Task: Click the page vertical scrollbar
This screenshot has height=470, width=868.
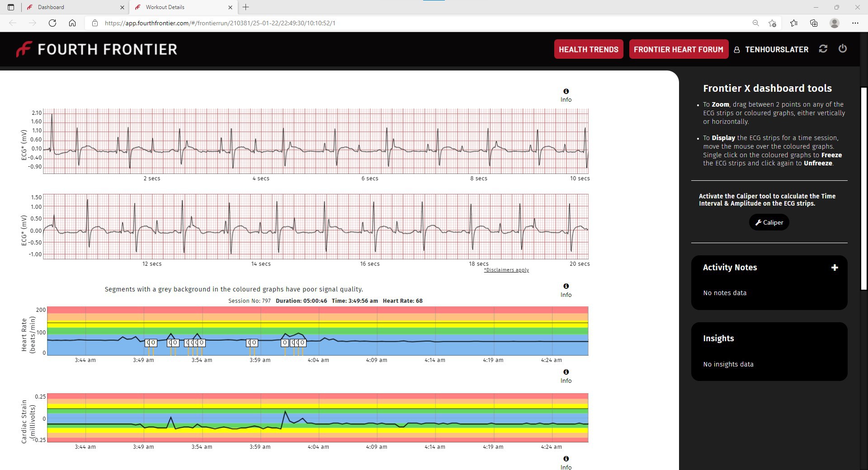Action: coord(863,188)
